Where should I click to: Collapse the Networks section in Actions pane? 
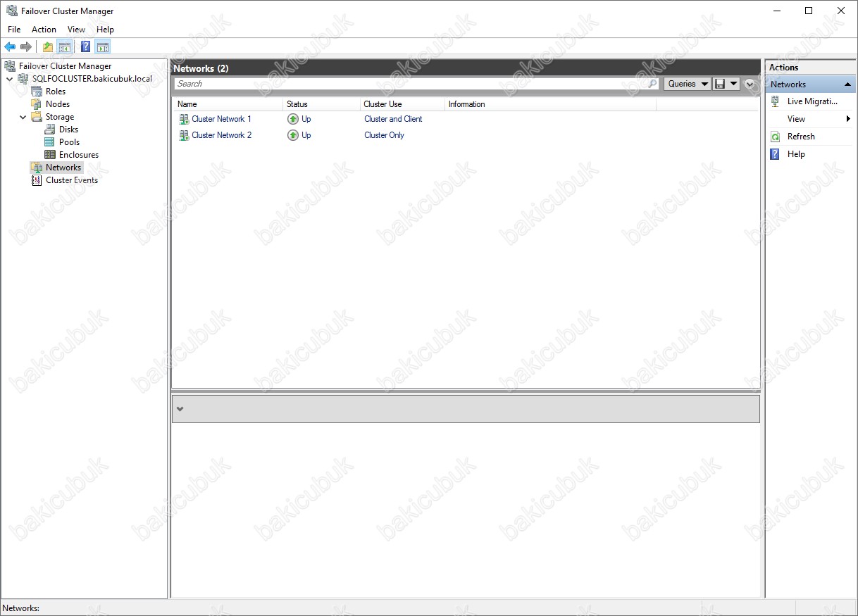point(847,84)
